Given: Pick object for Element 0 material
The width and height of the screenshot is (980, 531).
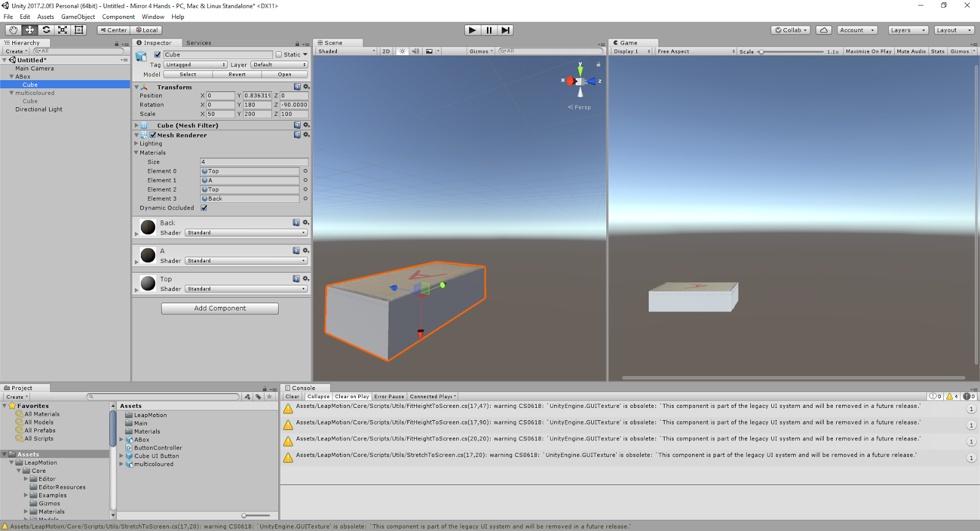Looking at the screenshot, I should [x=305, y=171].
